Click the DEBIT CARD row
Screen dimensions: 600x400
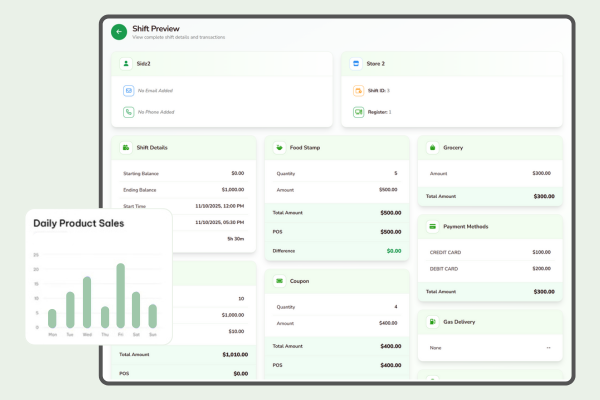pos(490,269)
